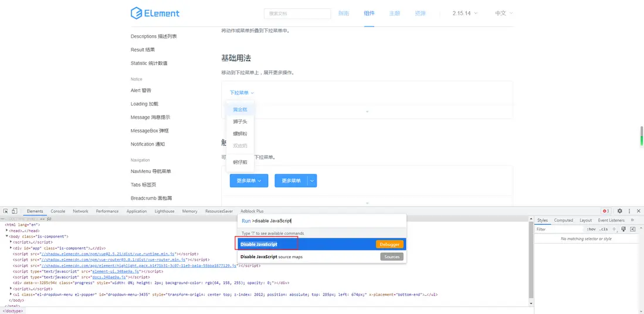
Task: Add new style rule plus icon
Action: 615,229
